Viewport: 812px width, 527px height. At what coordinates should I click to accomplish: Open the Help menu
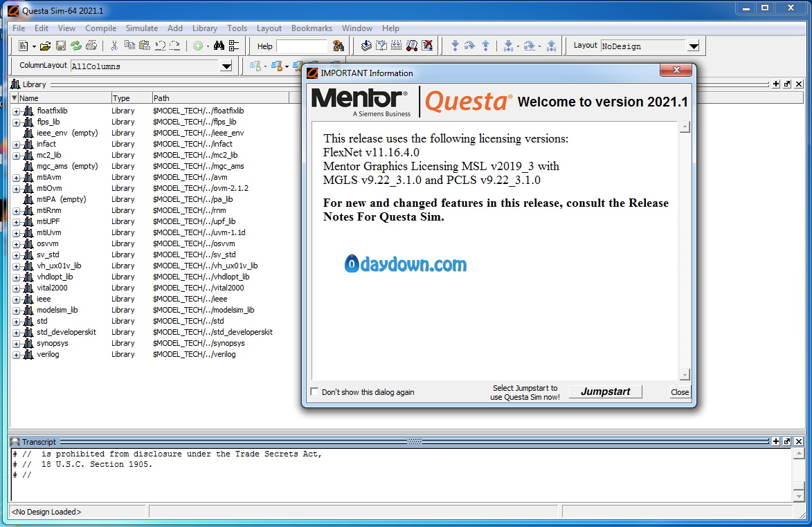coord(390,28)
